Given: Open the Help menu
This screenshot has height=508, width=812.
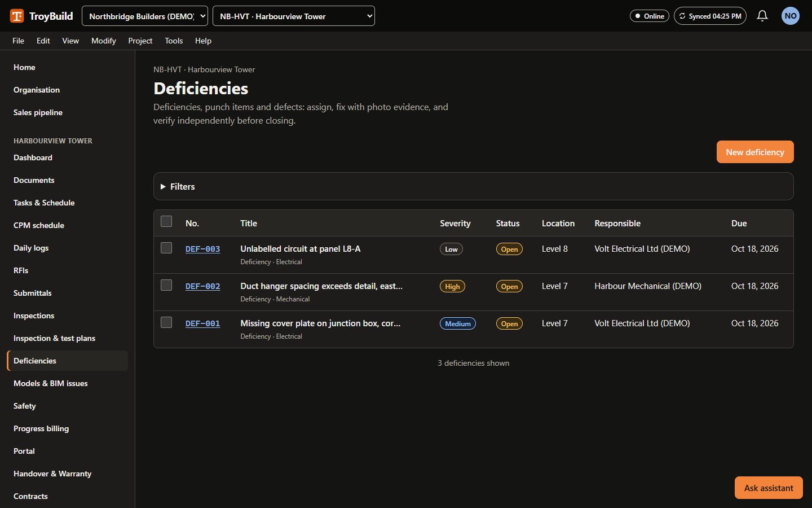Looking at the screenshot, I should point(203,41).
